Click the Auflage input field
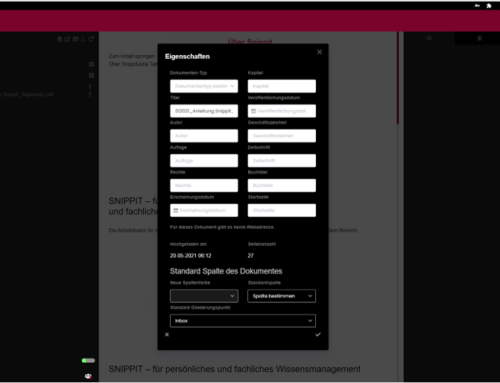Image resolution: width=500 pixels, height=383 pixels. click(x=204, y=161)
